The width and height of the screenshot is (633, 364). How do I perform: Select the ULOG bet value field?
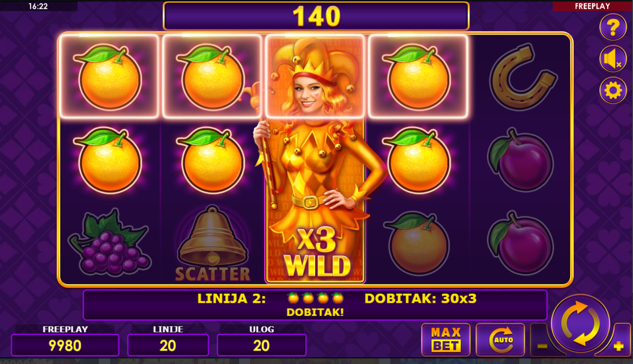261,345
